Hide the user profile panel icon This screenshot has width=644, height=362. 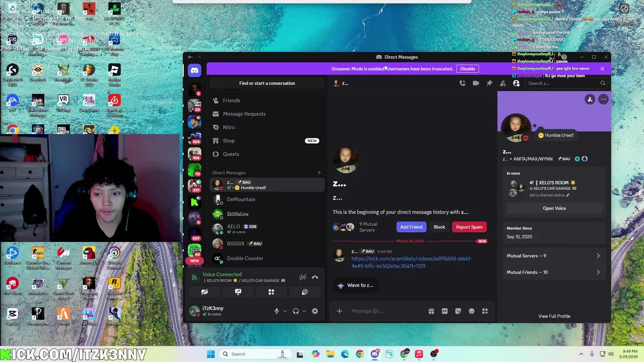[516, 83]
